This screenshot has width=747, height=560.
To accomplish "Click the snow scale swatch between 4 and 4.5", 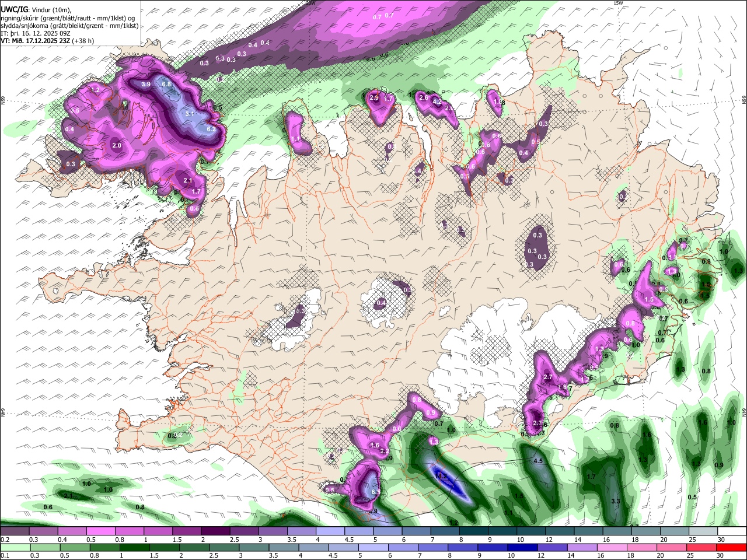I will point(329,531).
